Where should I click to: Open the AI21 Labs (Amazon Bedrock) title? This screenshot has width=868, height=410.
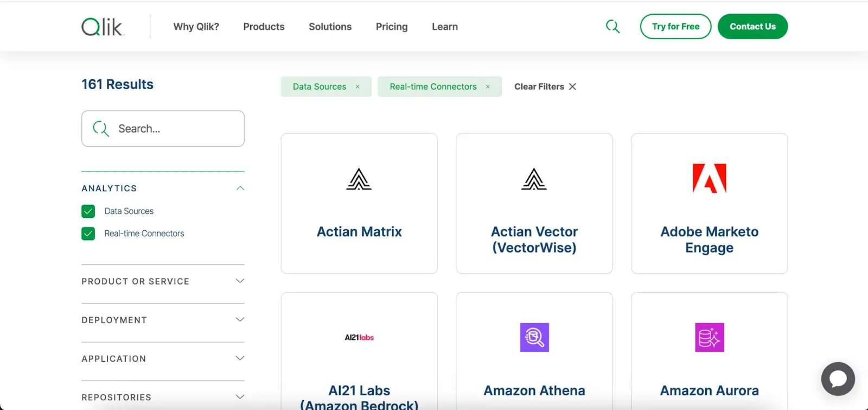[359, 398]
